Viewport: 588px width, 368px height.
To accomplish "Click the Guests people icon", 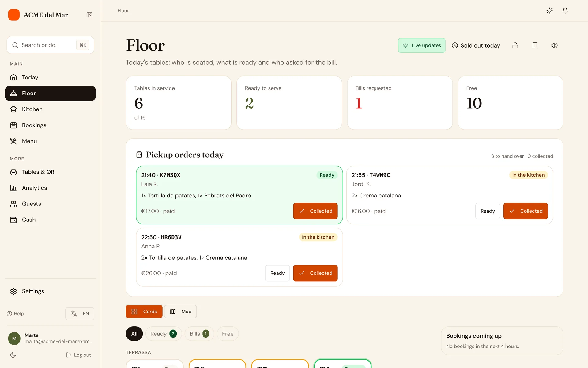I will click(13, 204).
